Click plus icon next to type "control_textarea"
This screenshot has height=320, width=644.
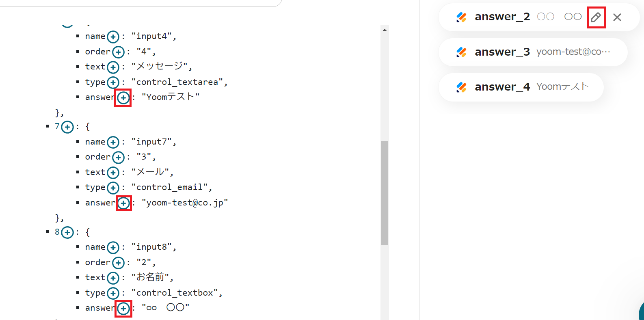(113, 83)
